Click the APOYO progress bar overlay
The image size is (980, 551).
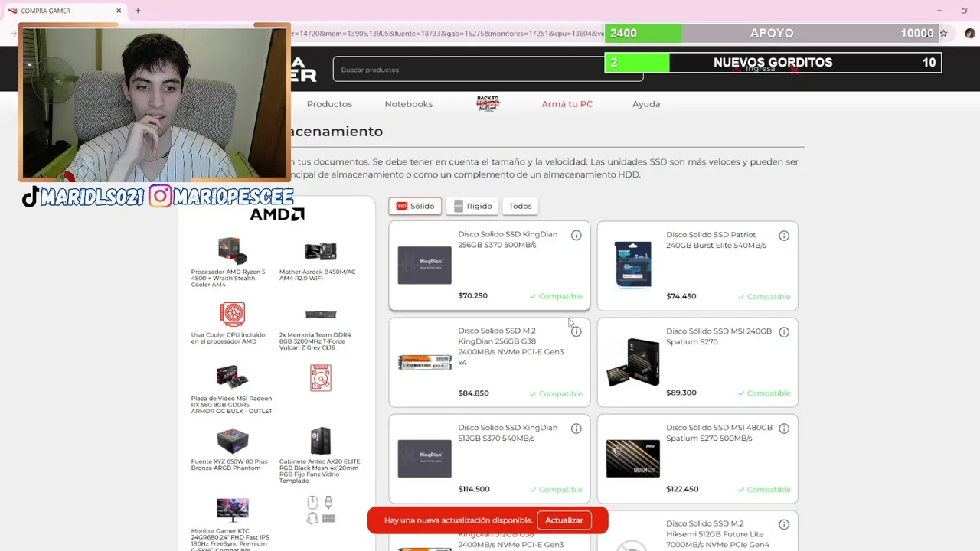[773, 34]
